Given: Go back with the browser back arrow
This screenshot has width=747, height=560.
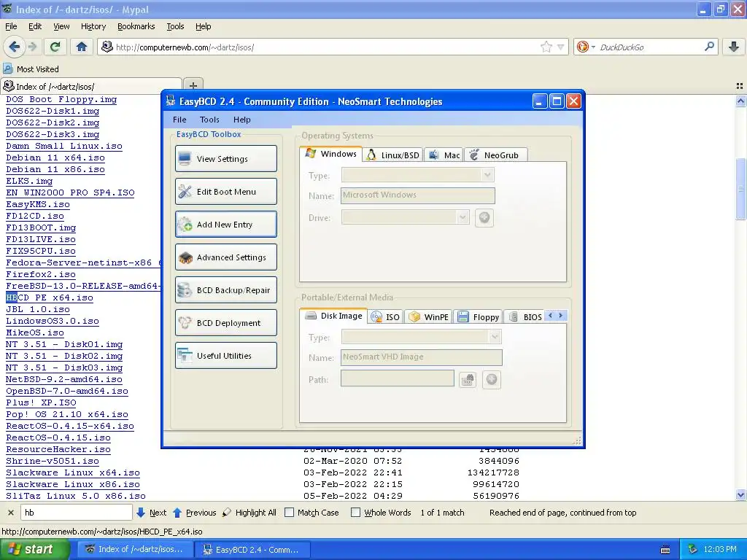Looking at the screenshot, I should (15, 47).
